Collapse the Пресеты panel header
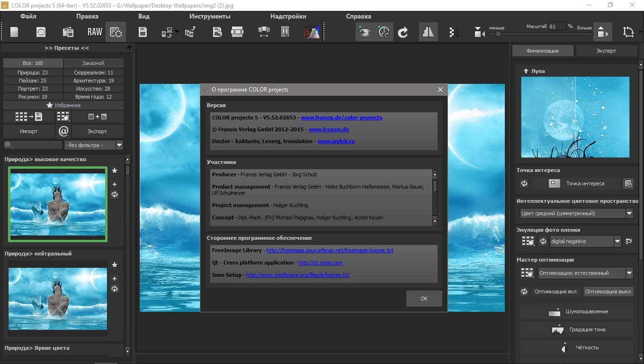 (67, 48)
